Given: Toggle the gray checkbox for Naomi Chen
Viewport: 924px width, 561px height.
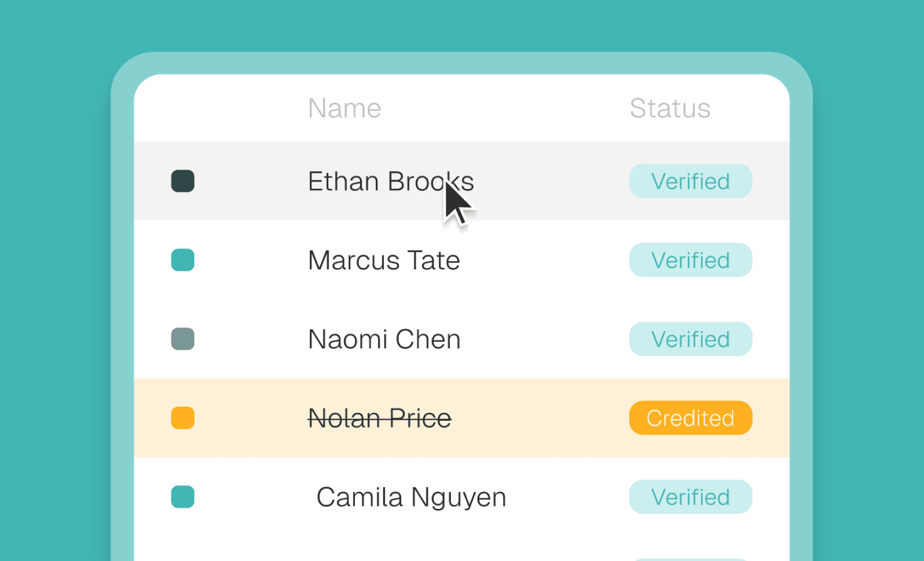Looking at the screenshot, I should (183, 339).
